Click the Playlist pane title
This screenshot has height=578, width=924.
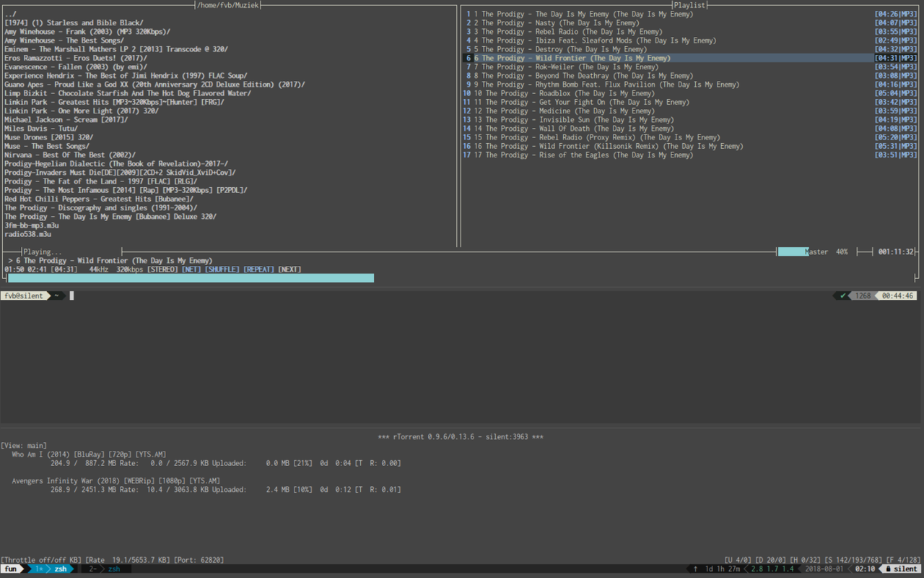pos(689,5)
